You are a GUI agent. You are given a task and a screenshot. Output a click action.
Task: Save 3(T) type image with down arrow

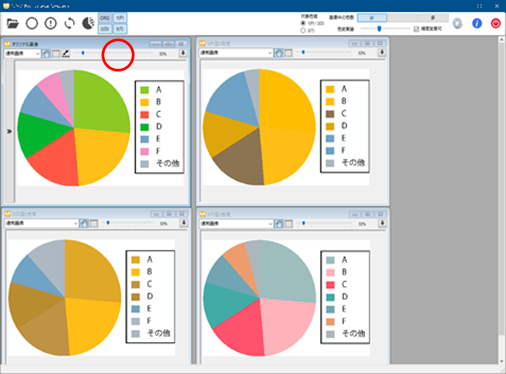click(x=382, y=223)
